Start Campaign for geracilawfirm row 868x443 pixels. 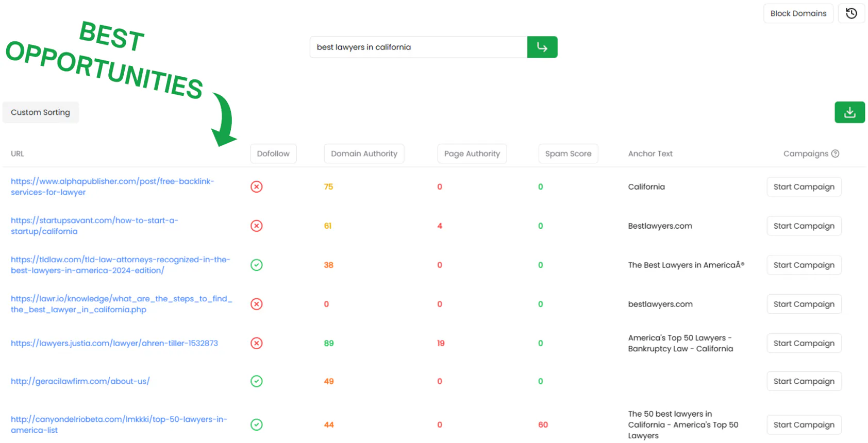804,381
